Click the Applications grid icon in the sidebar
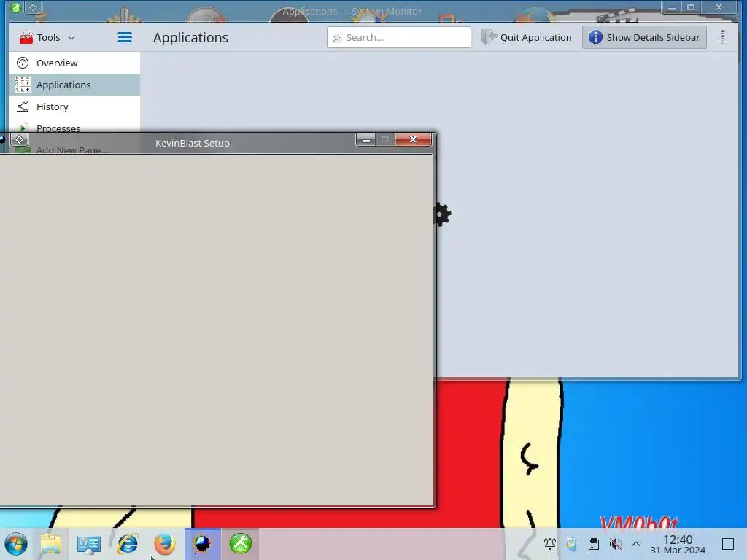The height and width of the screenshot is (560, 747). pyautogui.click(x=23, y=85)
